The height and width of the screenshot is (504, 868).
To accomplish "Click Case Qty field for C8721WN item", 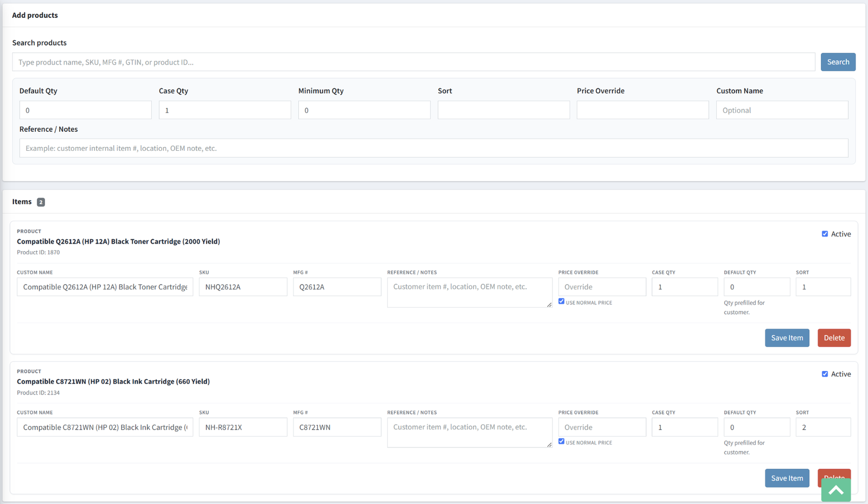I will point(685,427).
